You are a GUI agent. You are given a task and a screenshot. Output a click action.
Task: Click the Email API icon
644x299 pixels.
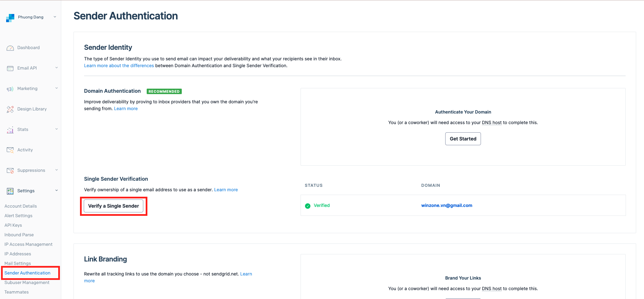[10, 69]
